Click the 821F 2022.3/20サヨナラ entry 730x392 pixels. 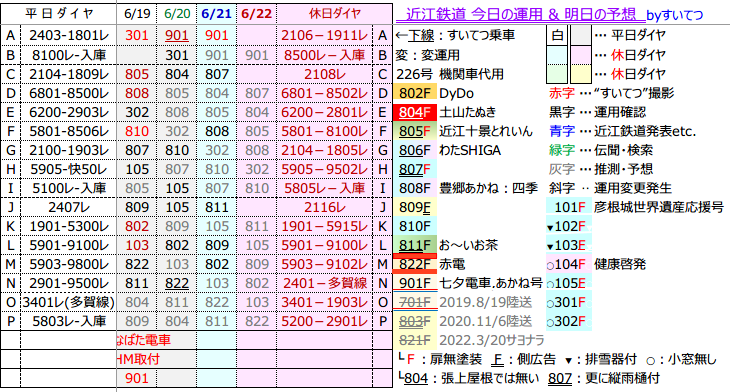[x=469, y=340]
